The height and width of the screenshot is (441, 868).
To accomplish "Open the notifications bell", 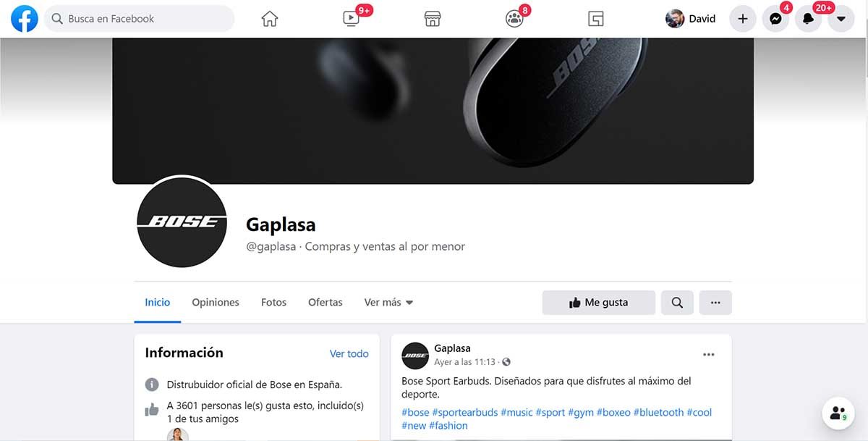I will point(808,19).
